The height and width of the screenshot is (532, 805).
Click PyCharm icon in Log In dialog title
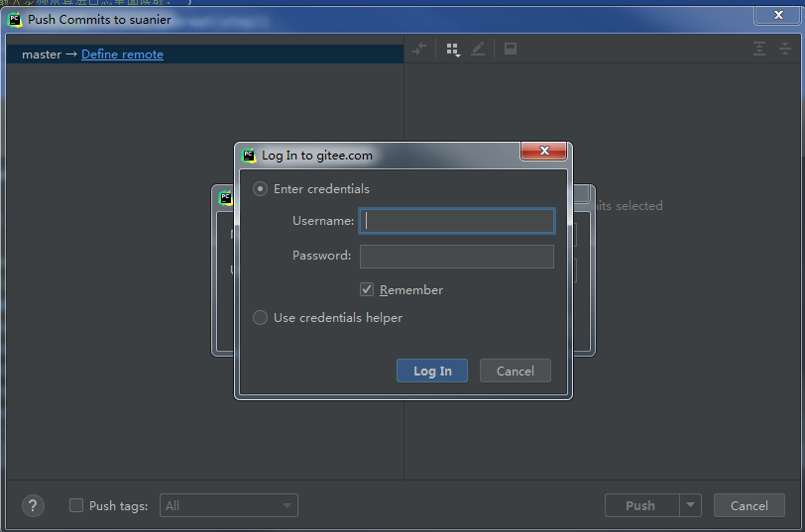point(249,156)
